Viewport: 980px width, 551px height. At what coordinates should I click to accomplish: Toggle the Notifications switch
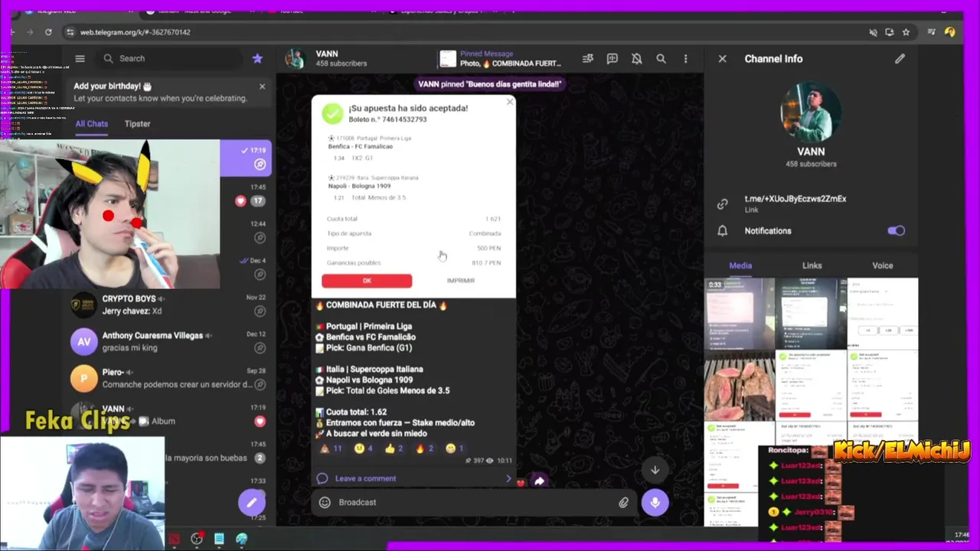[x=896, y=230]
